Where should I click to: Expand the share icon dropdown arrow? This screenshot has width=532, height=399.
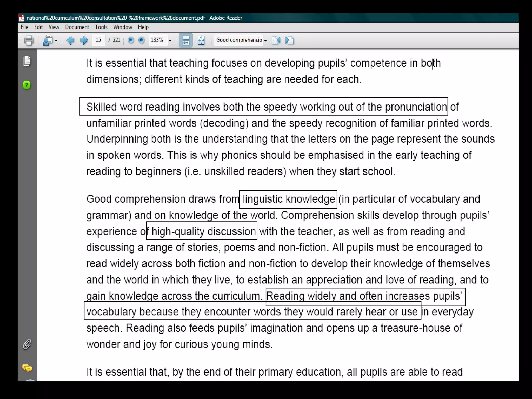56,41
